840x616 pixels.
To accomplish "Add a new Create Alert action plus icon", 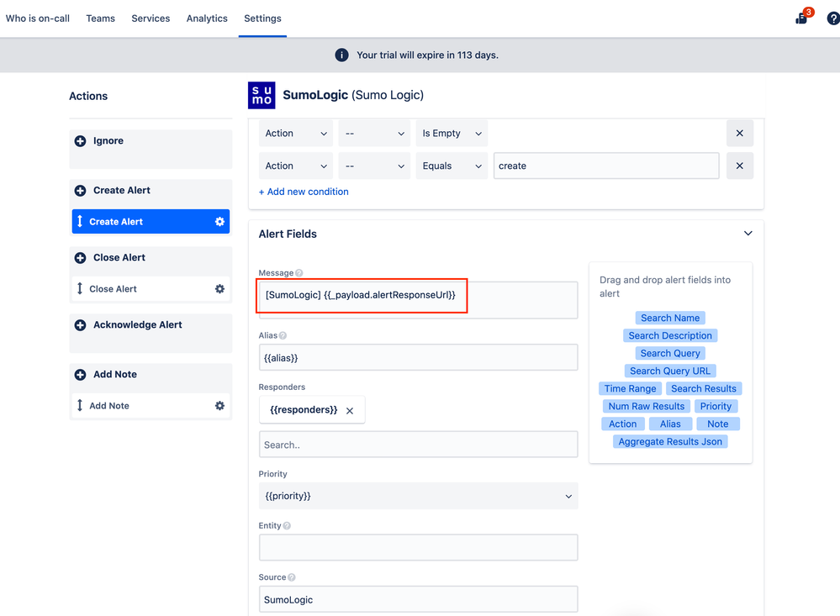I will click(81, 191).
